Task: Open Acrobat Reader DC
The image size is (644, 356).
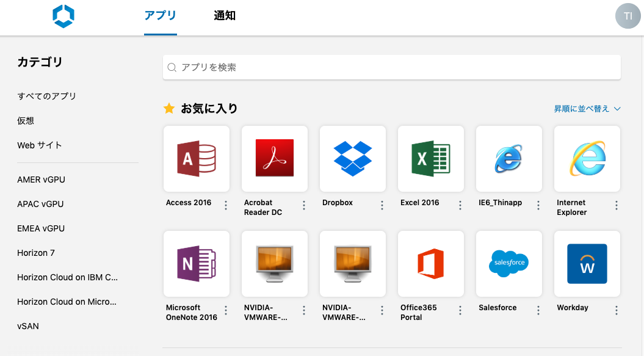Action: pyautogui.click(x=274, y=158)
